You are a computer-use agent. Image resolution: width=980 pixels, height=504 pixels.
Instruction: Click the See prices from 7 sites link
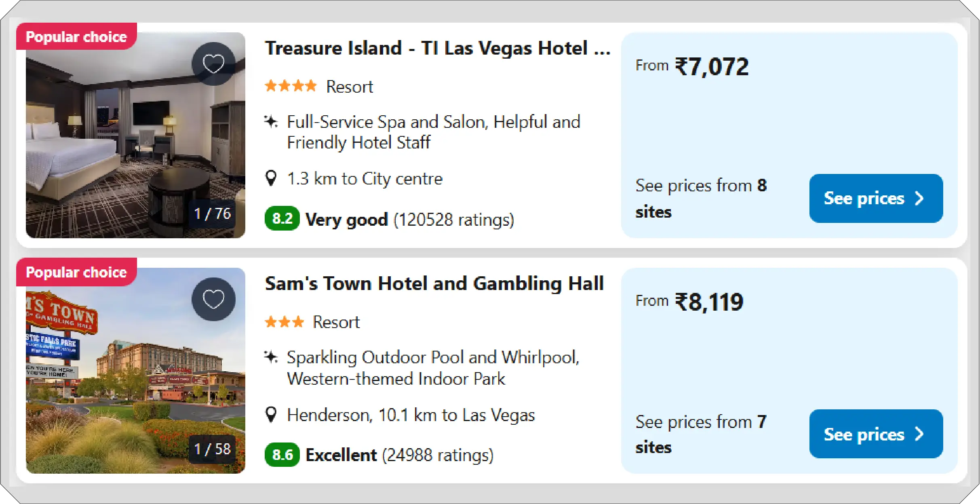(700, 434)
